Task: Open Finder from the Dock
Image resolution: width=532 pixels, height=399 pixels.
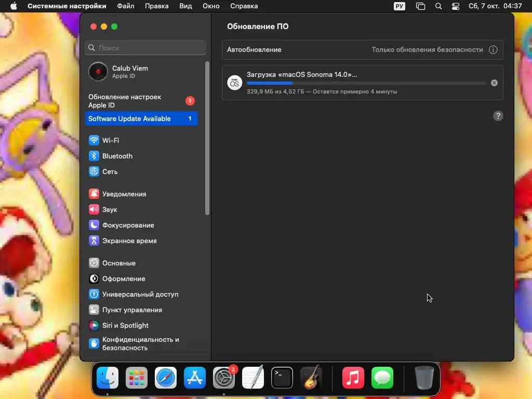Action: [x=108, y=378]
